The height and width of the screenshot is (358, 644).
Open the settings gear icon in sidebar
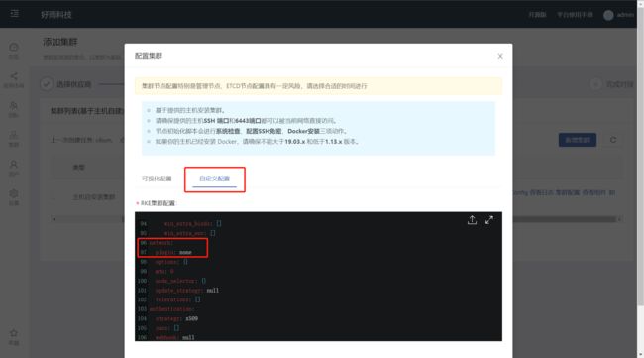[x=14, y=193]
